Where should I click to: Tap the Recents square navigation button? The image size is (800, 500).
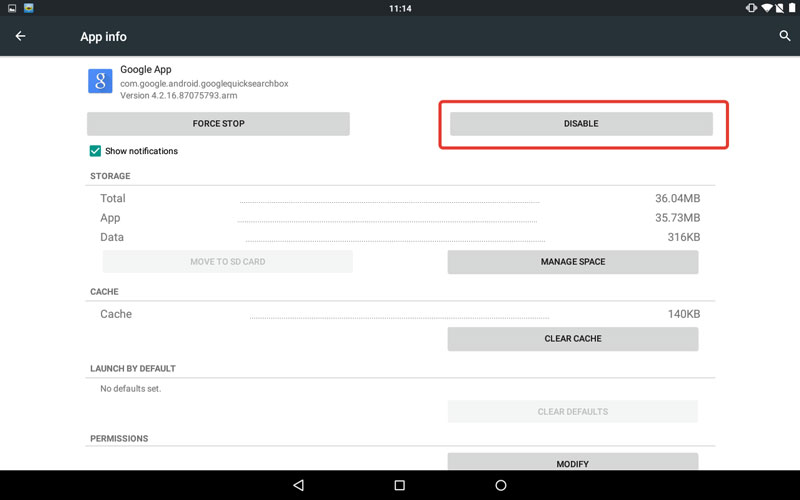click(x=399, y=485)
